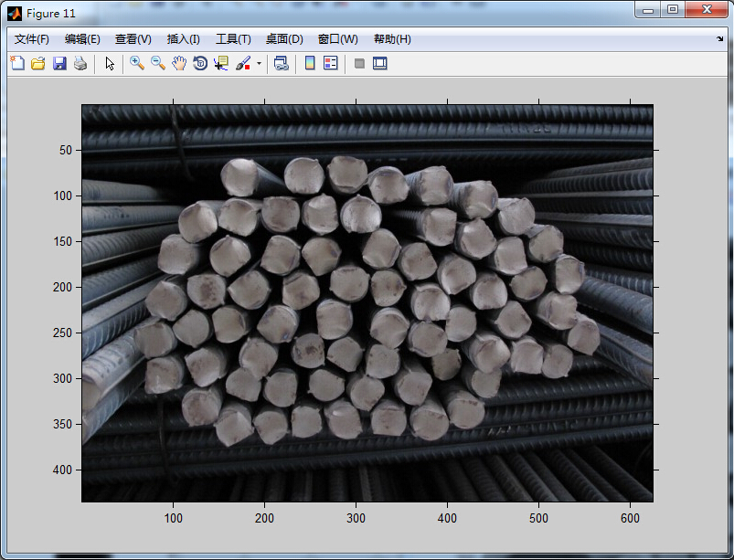Open the 文件(F) menu
Viewport: 734px width, 560px height.
(32, 39)
